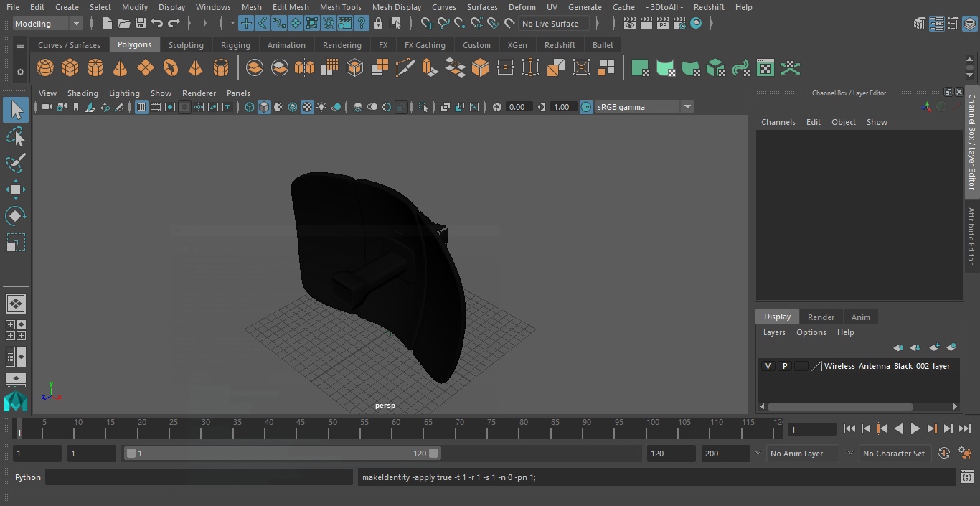
Task: Activate the Lasso select tool
Action: pyautogui.click(x=16, y=136)
